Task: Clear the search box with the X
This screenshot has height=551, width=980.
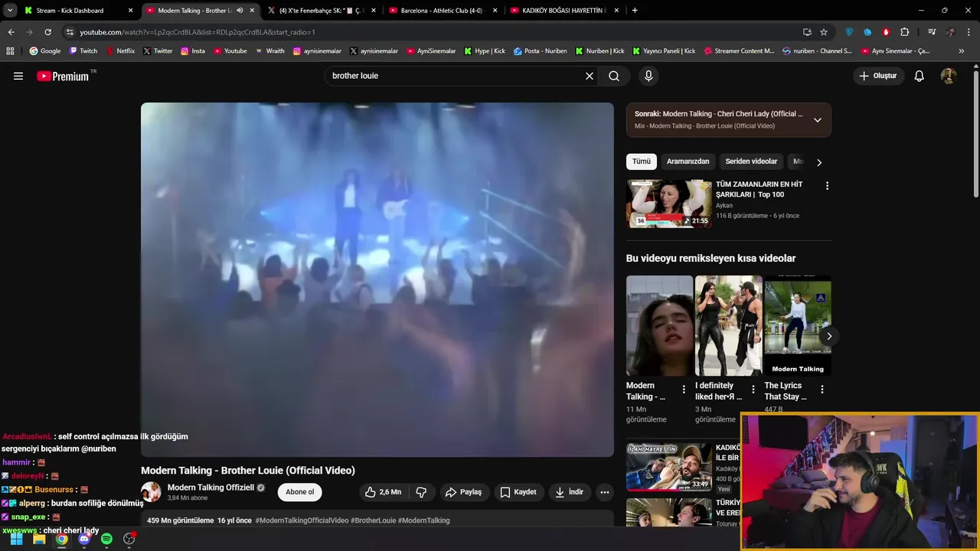Action: 590,76
